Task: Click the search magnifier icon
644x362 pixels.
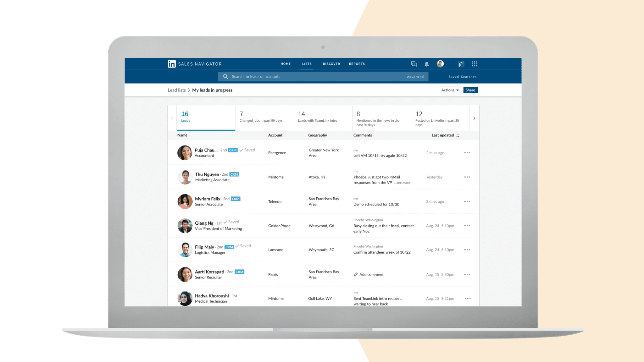Action: point(225,76)
